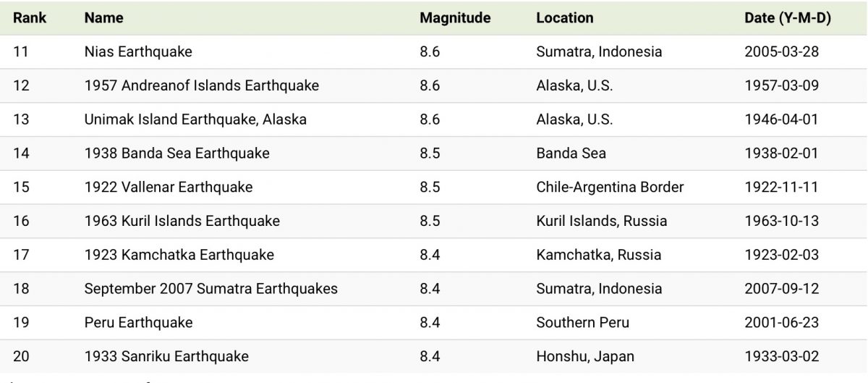Click the Chile-Argentina Border location cell
Image resolution: width=868 pixels, height=383 pixels.
[610, 187]
